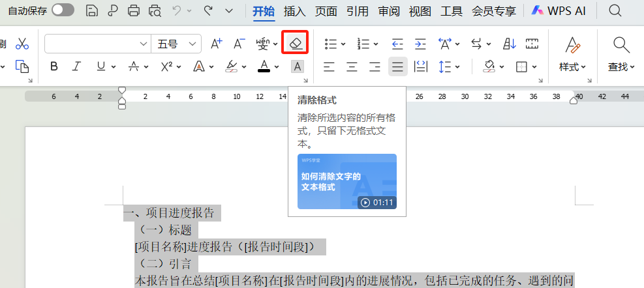Click the text effects outlined A icon

pos(199,66)
